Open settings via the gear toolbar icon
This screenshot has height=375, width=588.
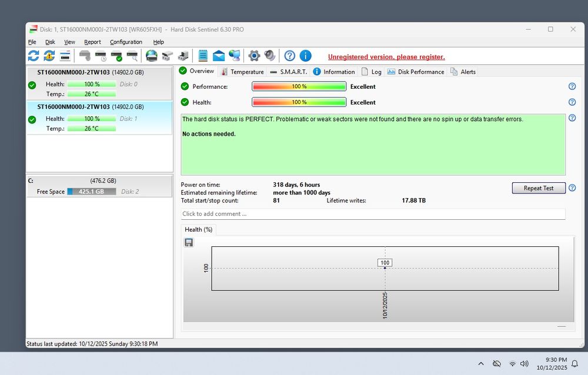[x=254, y=56]
